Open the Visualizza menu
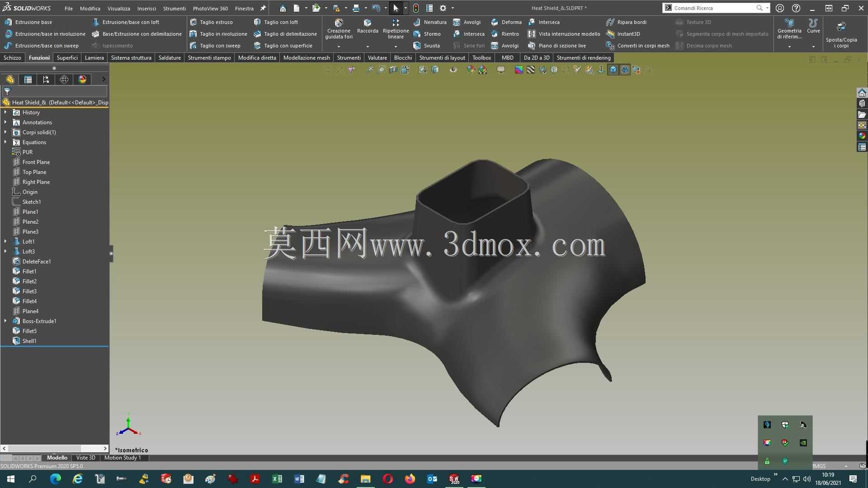This screenshot has width=868, height=488. point(119,8)
